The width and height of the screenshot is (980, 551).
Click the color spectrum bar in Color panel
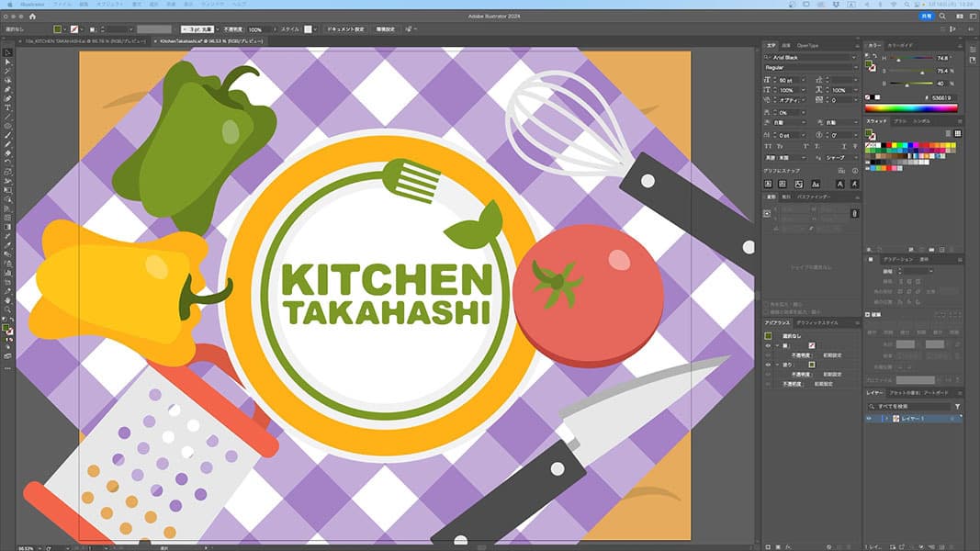click(911, 108)
